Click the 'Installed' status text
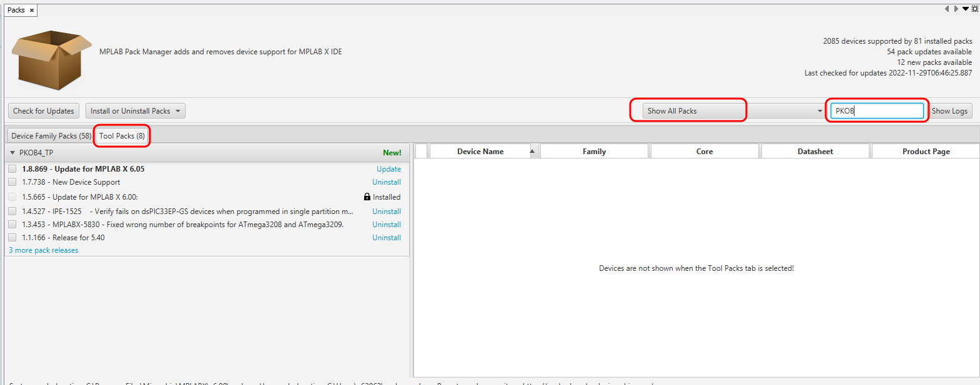This screenshot has height=385, width=980. coord(387,197)
